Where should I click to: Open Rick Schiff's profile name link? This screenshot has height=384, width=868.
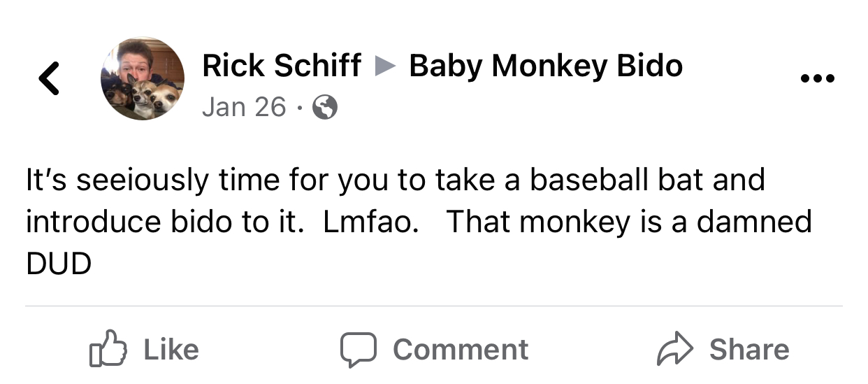281,66
